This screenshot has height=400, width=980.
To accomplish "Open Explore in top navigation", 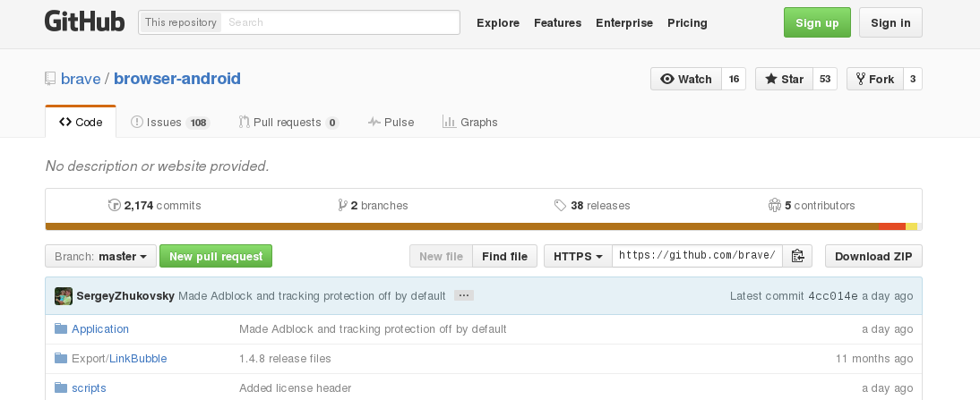I will (498, 22).
